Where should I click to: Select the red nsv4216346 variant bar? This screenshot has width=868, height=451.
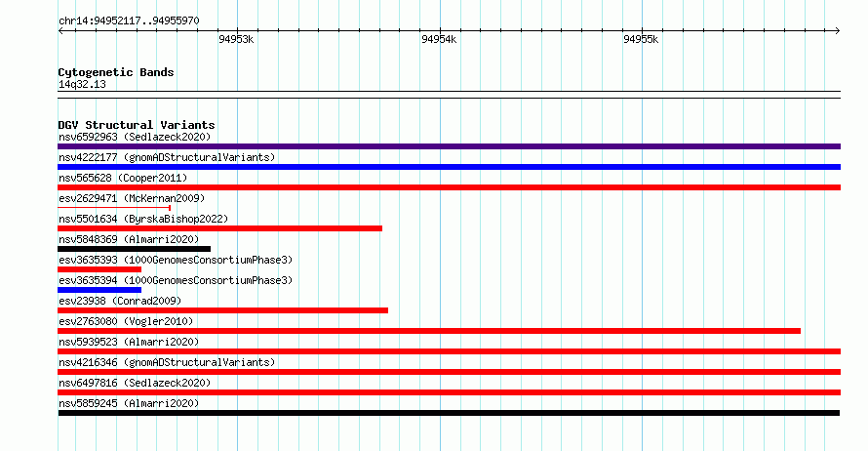pyautogui.click(x=449, y=372)
